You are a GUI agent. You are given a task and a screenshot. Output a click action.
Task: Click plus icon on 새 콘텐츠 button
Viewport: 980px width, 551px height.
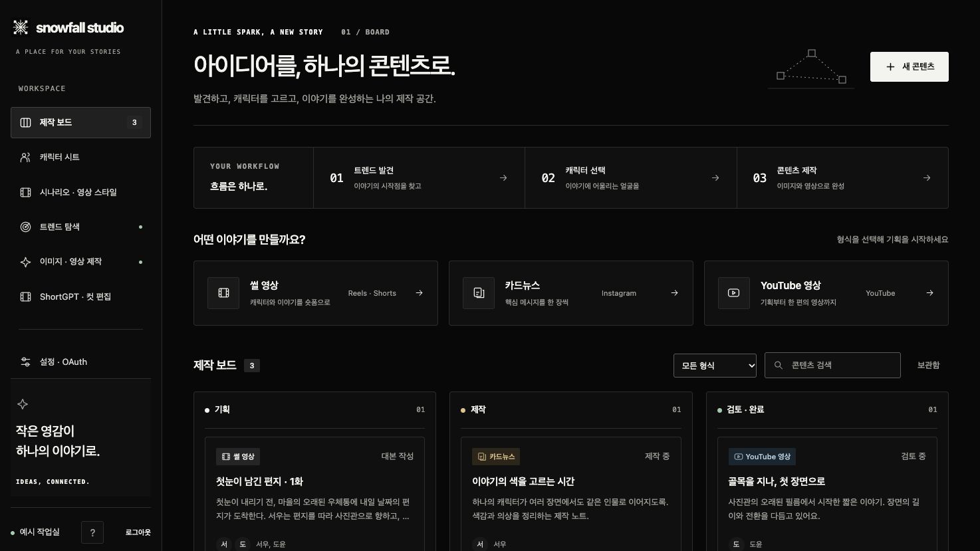(x=890, y=66)
